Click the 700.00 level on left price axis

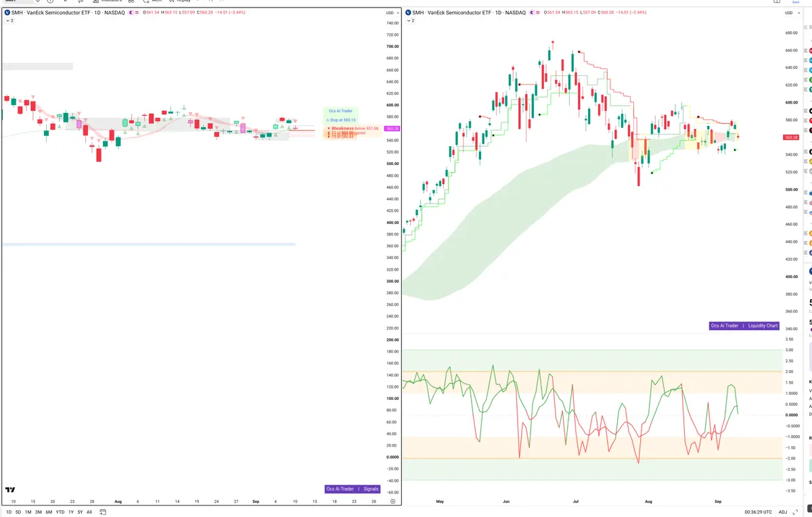coord(392,47)
